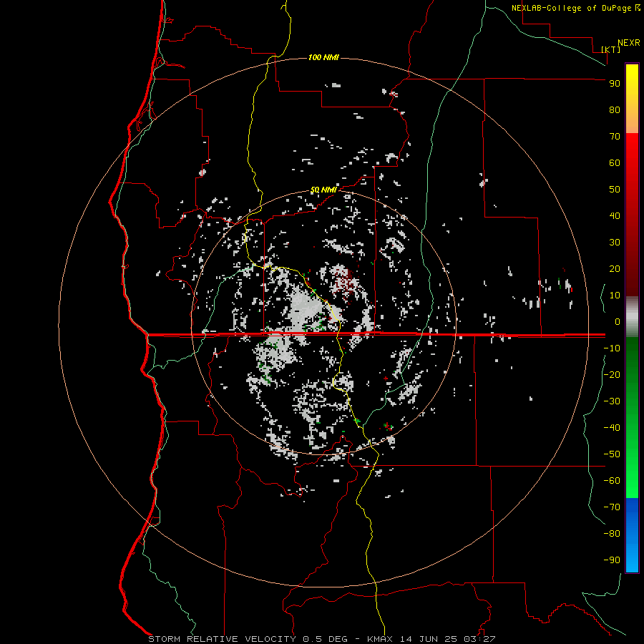Click the -30 value on the velocity scale
The height and width of the screenshot is (644, 644).
coord(612,401)
